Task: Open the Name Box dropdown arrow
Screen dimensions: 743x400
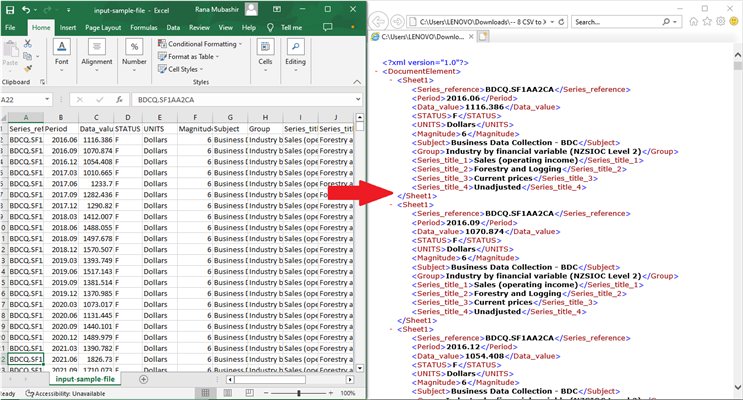Action: pos(47,100)
